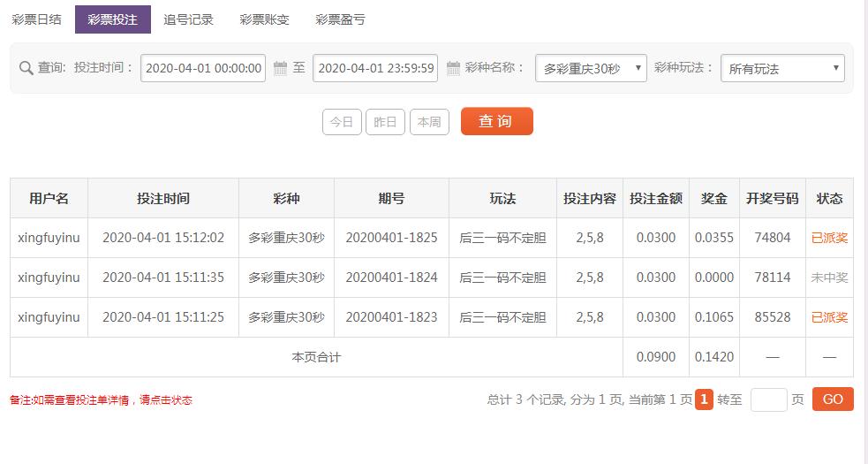The width and height of the screenshot is (868, 464).
Task: Open the 彩票盈亏 tab
Action: point(340,19)
